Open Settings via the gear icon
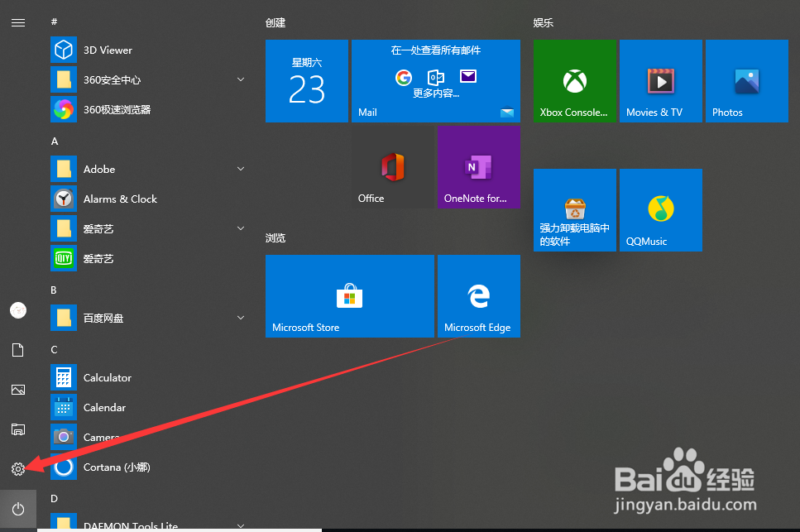Screen dimensions: 800x532 (x=17, y=469)
